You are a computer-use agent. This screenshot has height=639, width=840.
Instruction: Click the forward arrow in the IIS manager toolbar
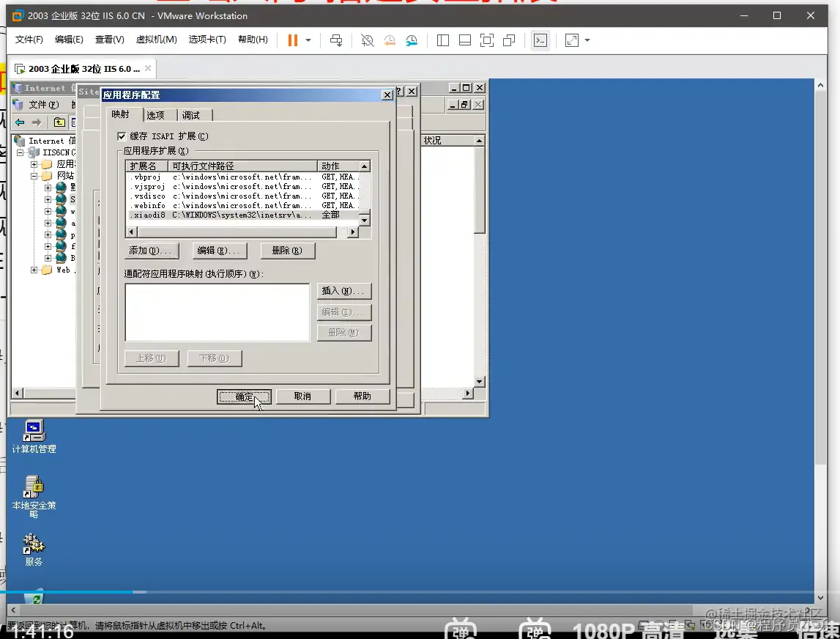point(37,122)
